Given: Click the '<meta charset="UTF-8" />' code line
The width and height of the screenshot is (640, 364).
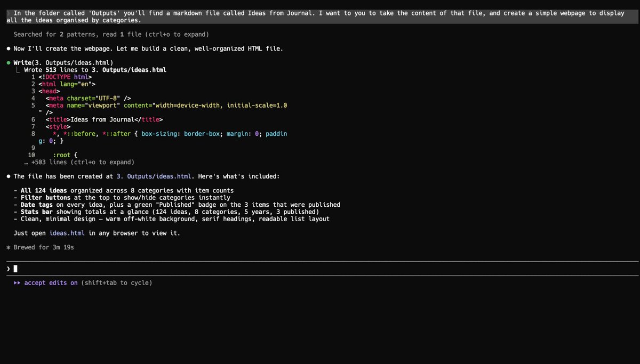Looking at the screenshot, I should point(88,98).
